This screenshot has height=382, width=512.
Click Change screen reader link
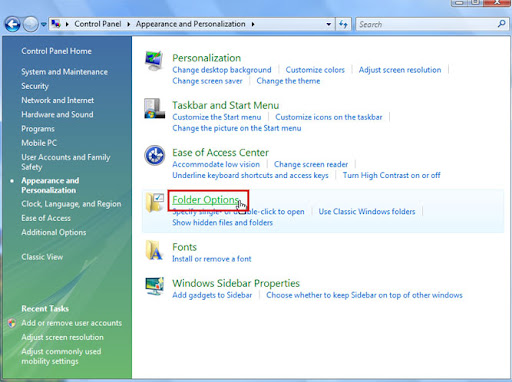pyautogui.click(x=311, y=164)
